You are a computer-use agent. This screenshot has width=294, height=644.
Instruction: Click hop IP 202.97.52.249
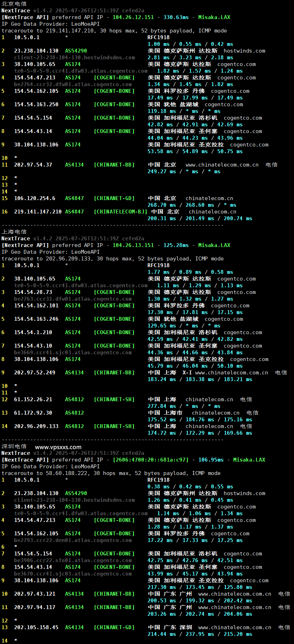click(35, 373)
